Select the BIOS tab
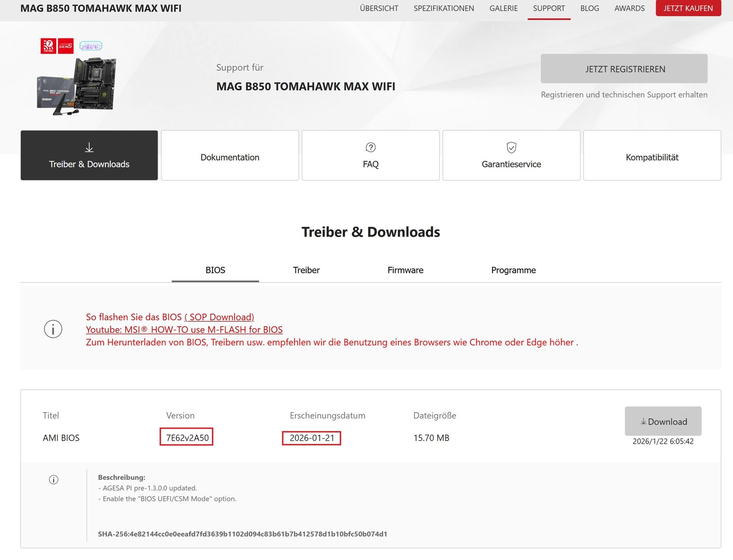The image size is (733, 560). point(215,270)
